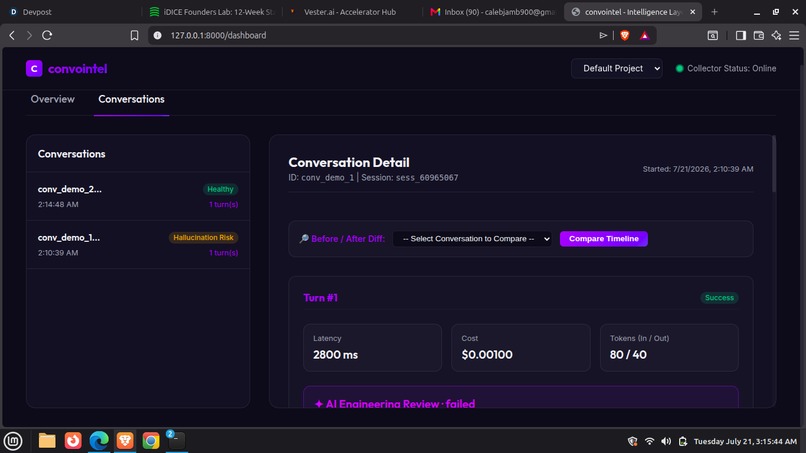This screenshot has height=453, width=806.
Task: Open the system start menu
Action: [13, 441]
